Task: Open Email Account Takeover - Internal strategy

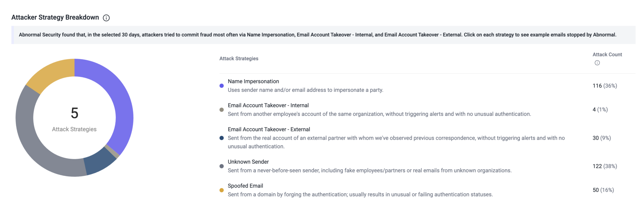Action: coord(268,105)
